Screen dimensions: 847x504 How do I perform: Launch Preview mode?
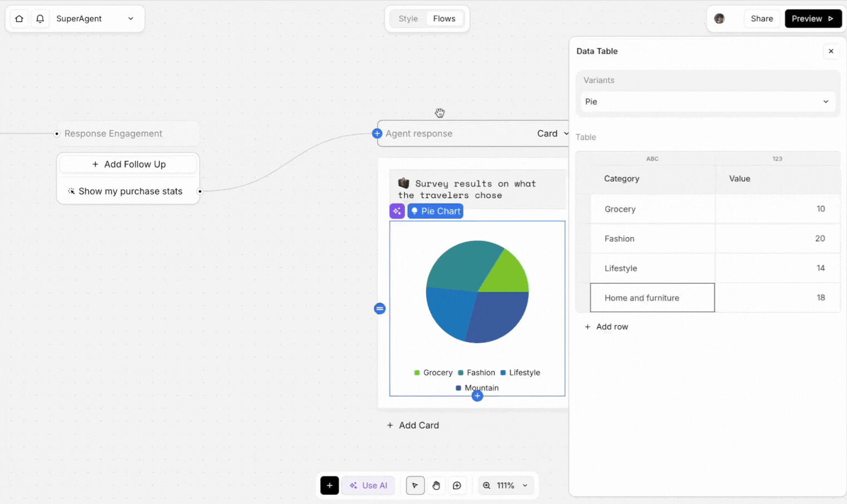tap(813, 18)
